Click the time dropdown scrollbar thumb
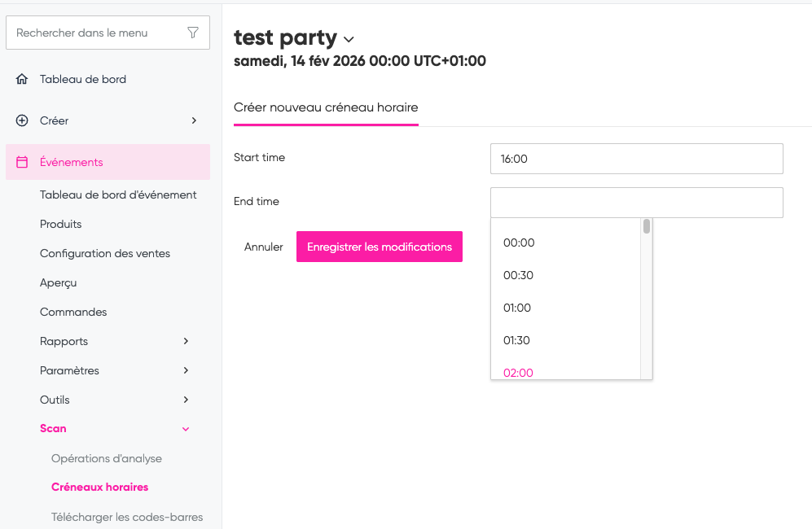The height and width of the screenshot is (529, 812). click(x=647, y=226)
